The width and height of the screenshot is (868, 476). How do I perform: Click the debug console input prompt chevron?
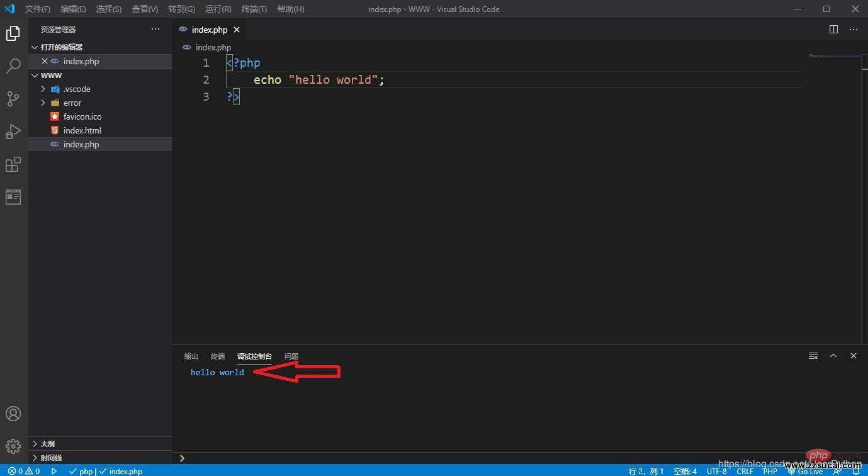click(182, 458)
